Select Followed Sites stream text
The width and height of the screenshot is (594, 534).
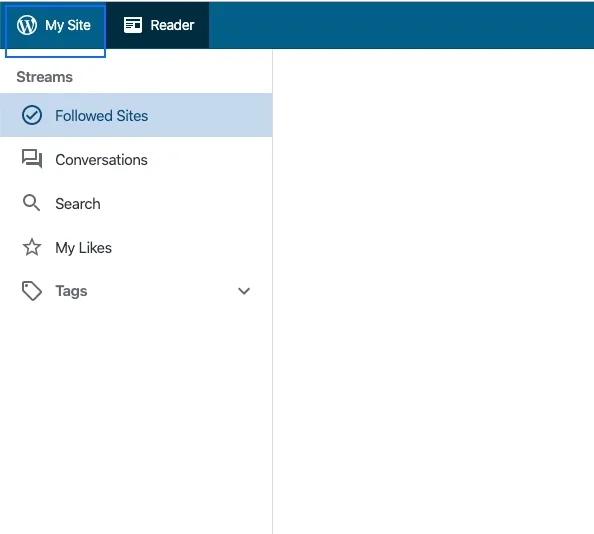[x=102, y=116]
